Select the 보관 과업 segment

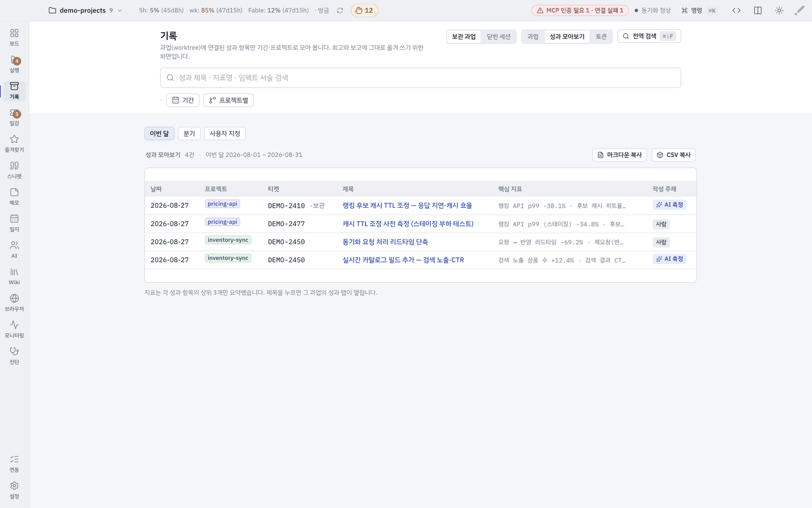464,37
